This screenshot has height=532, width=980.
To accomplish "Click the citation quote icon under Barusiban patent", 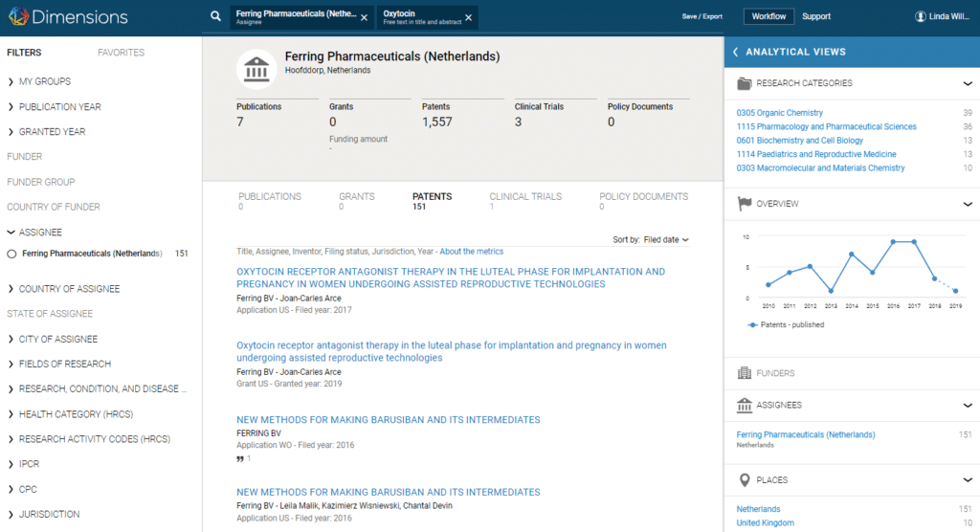I will pos(240,458).
